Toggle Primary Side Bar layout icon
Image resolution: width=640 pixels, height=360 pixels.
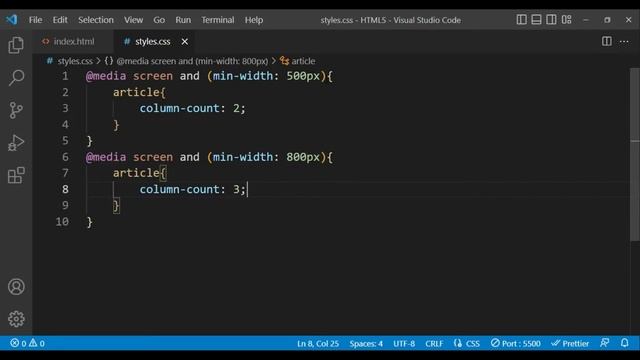click(521, 20)
